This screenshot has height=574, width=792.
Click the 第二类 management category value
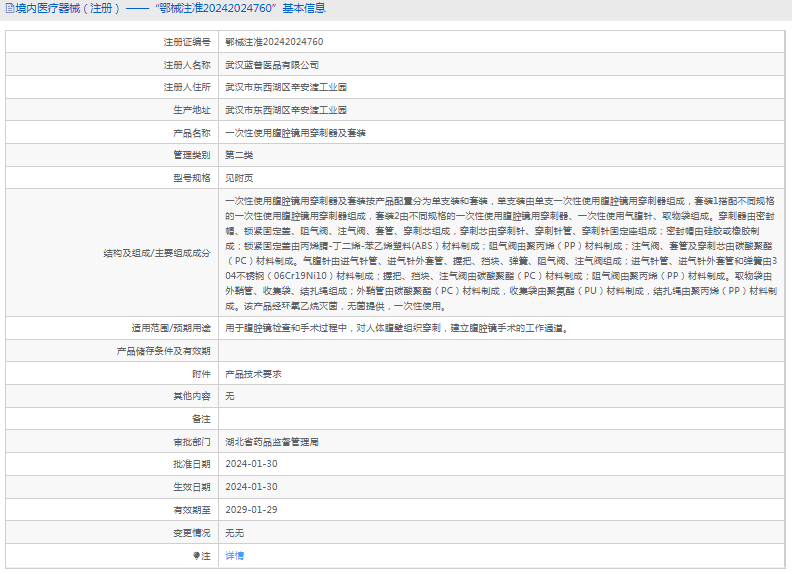tap(239, 155)
